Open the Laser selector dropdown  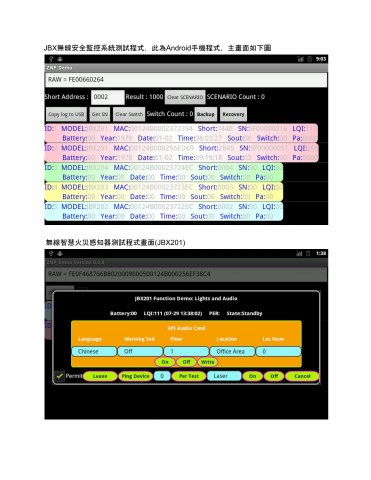[224, 376]
